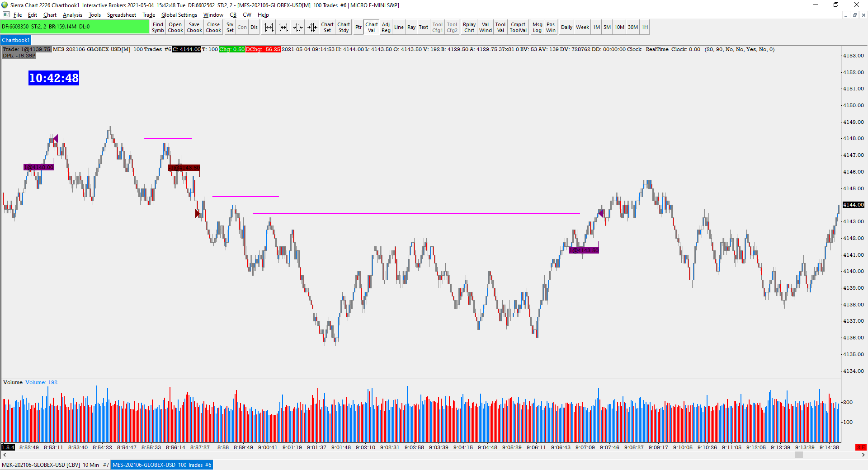Click Rplay Chrt replay button

click(469, 27)
